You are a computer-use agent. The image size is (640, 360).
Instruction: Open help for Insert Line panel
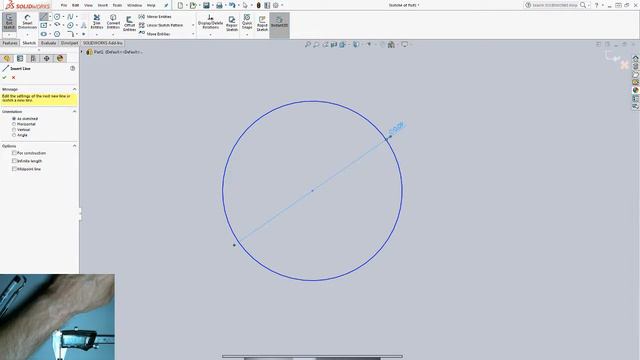[x=73, y=68]
